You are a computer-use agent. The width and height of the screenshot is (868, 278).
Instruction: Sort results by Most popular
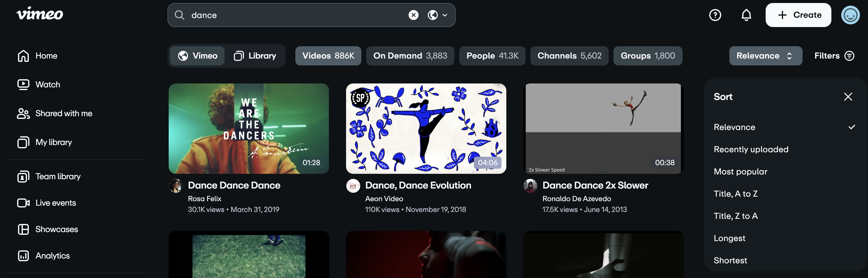coord(740,171)
